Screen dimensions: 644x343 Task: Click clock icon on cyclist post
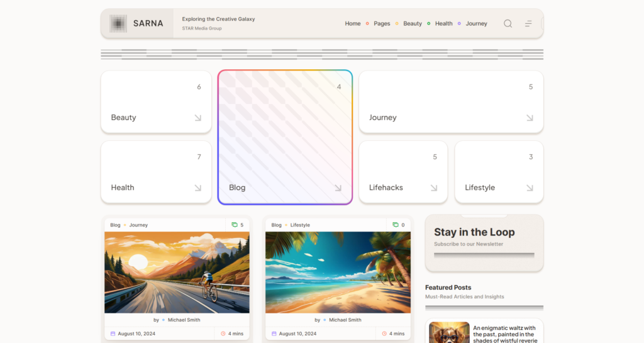(223, 334)
